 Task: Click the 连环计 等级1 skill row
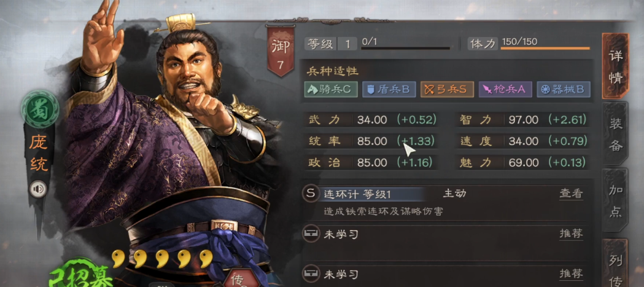point(447,194)
